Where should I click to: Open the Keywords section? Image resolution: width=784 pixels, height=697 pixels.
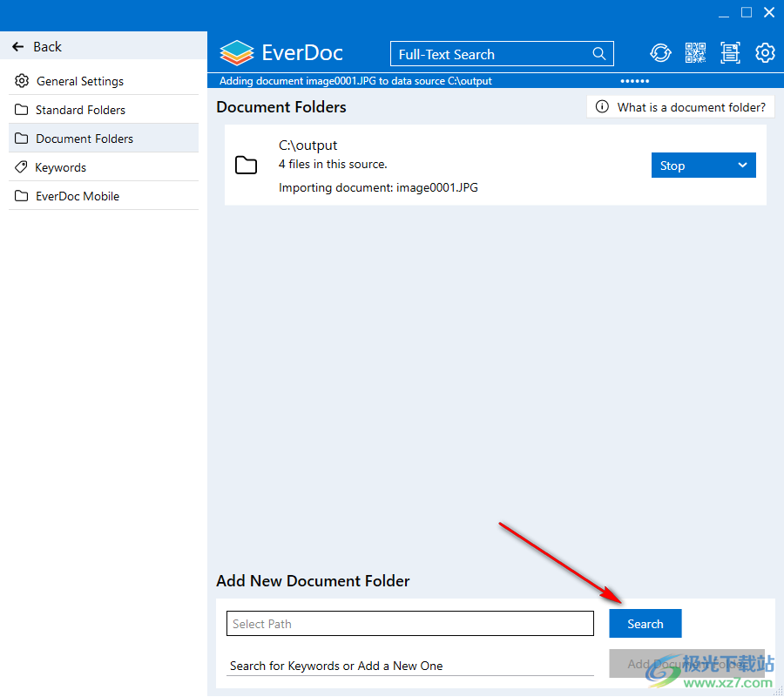(104, 167)
